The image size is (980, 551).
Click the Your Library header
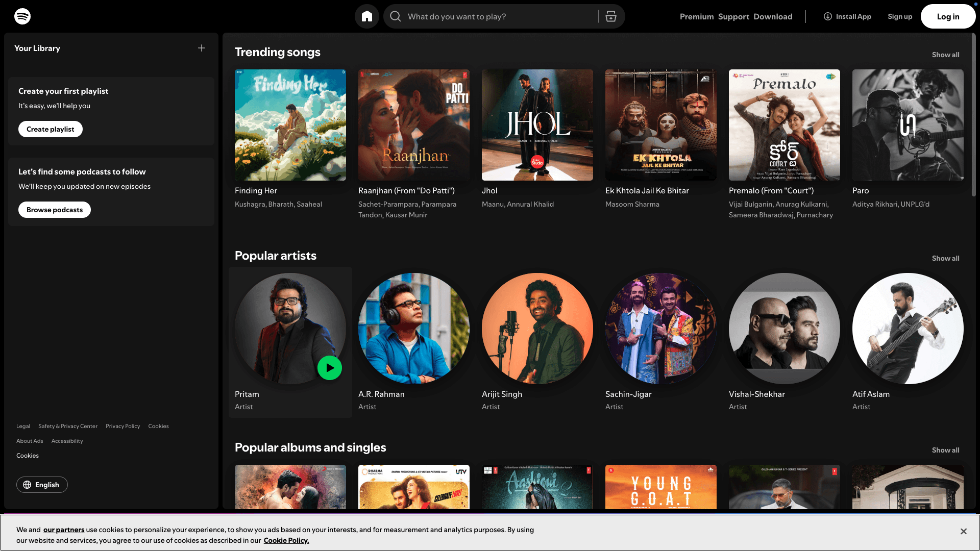[x=37, y=48]
